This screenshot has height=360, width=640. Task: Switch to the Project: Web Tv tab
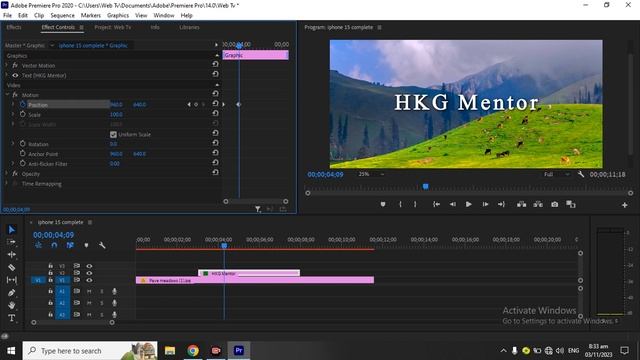[113, 27]
